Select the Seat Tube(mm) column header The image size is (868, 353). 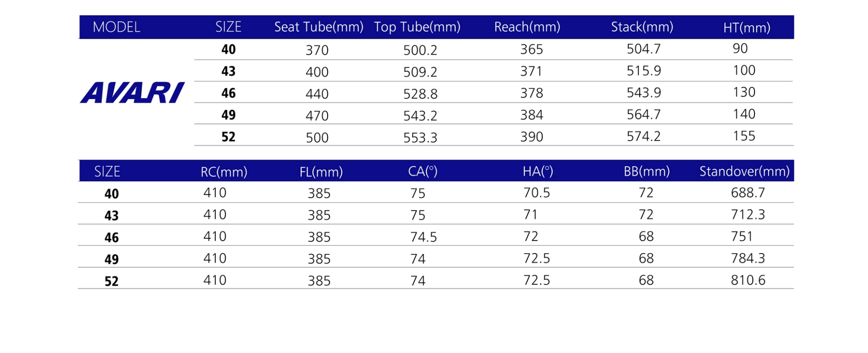point(318,27)
